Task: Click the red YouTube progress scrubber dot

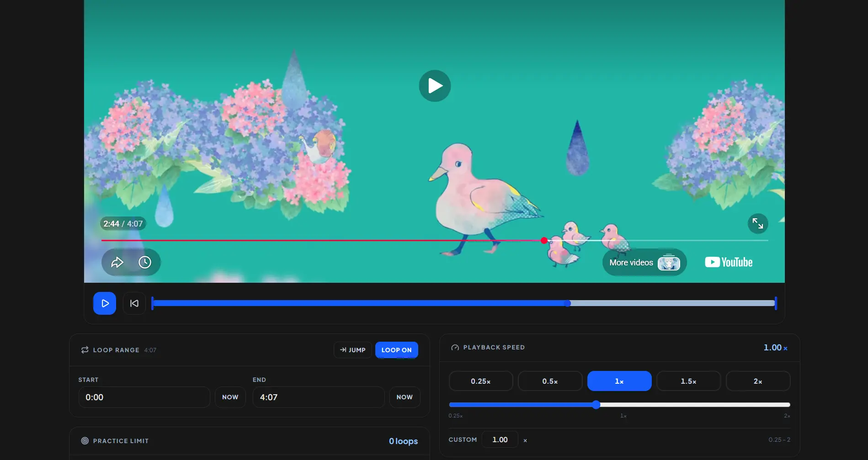Action: click(544, 240)
